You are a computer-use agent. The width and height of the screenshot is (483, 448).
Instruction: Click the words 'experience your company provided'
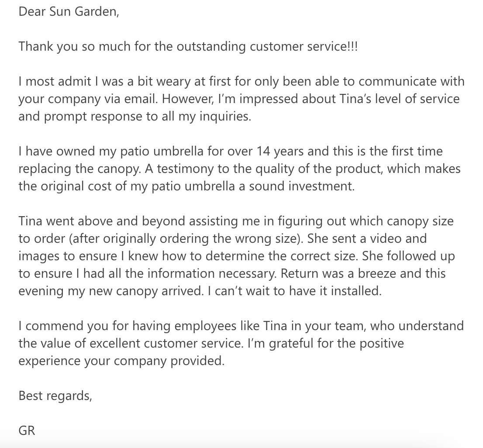(x=121, y=361)
